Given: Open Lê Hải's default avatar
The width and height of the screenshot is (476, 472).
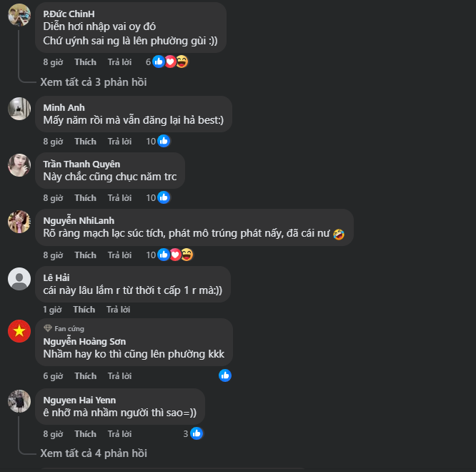Looking at the screenshot, I should [19, 279].
